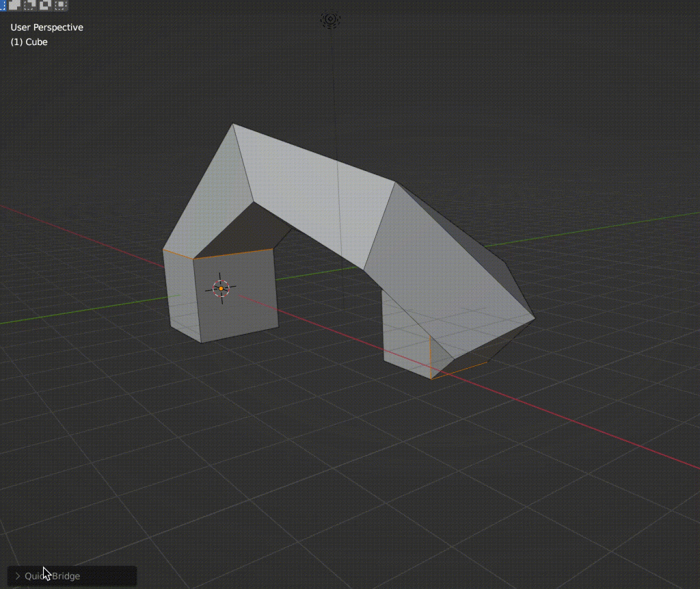Image resolution: width=700 pixels, height=589 pixels.
Task: Select the light object icon above the mesh
Action: 330,20
